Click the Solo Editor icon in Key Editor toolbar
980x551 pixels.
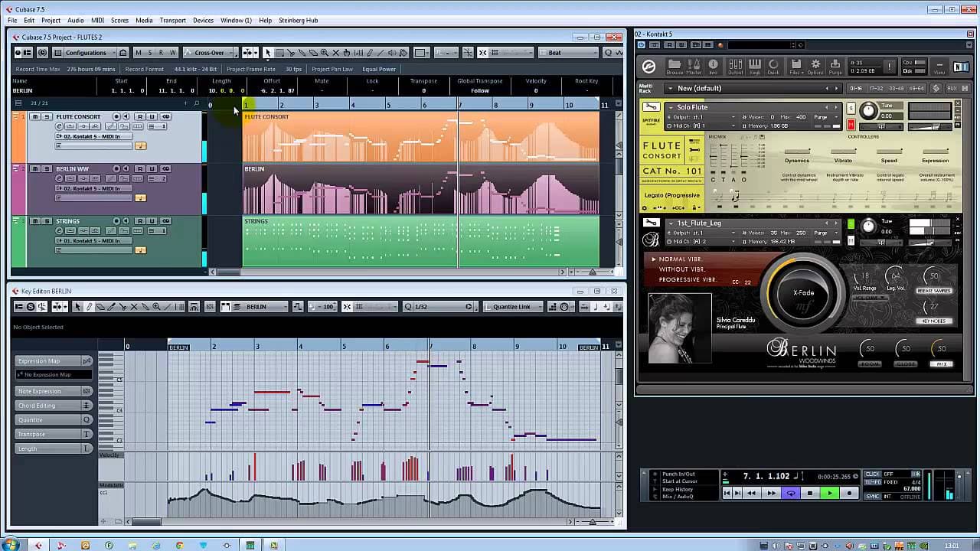tap(31, 307)
